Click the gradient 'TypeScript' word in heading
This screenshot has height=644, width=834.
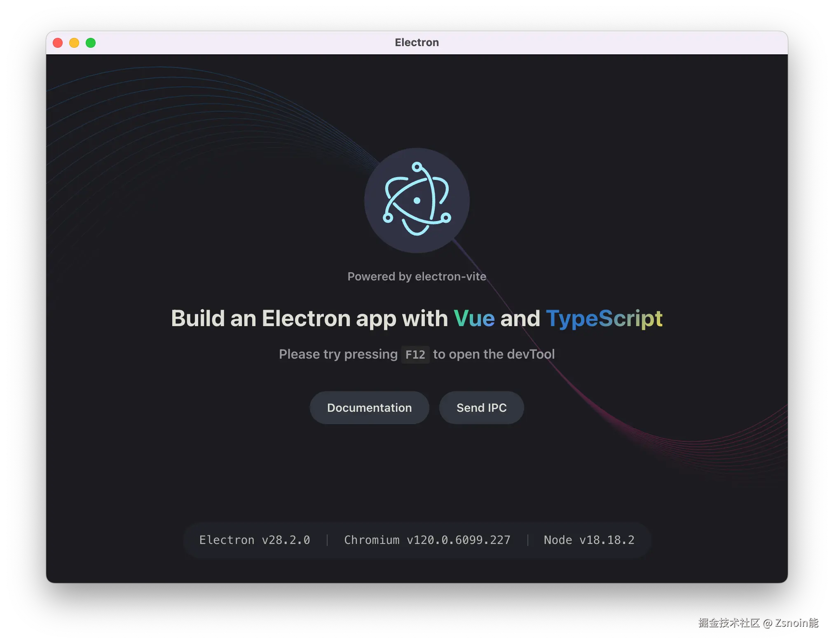coord(604,318)
